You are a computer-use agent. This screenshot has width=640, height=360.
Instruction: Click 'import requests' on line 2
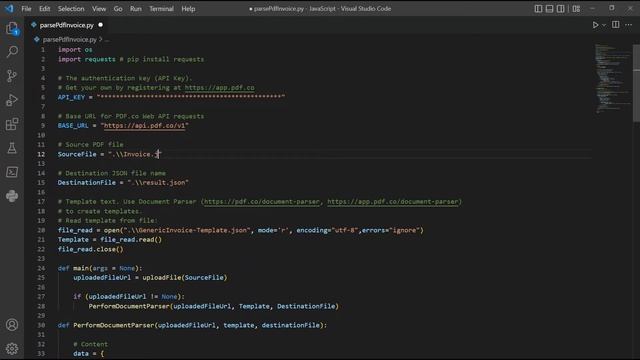click(x=87, y=59)
